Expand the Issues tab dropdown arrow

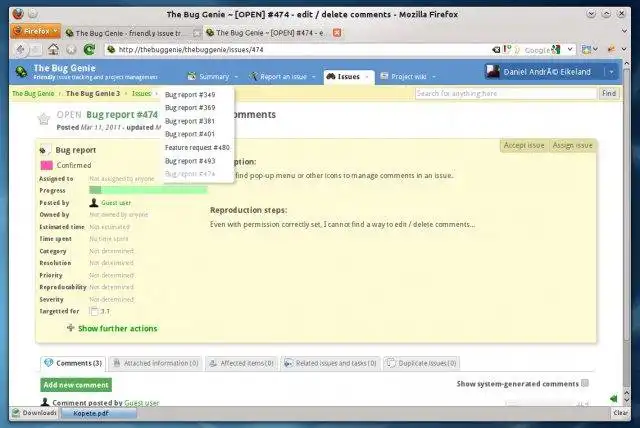tap(367, 77)
